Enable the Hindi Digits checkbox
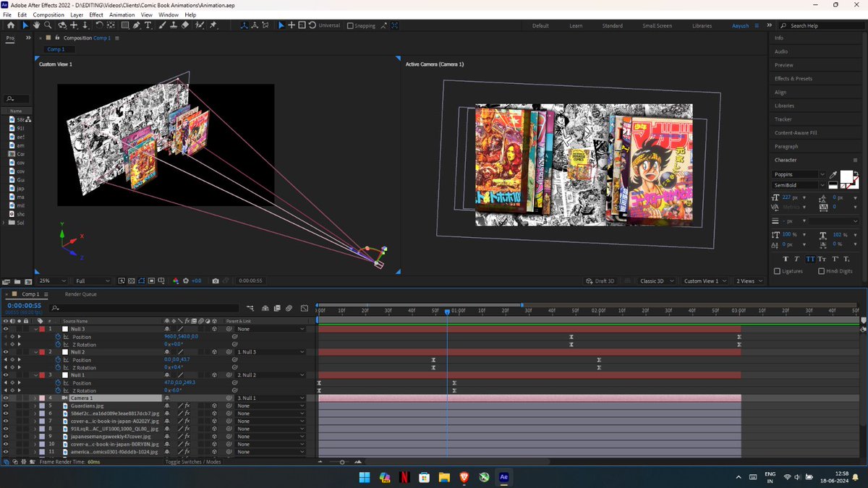 (822, 271)
